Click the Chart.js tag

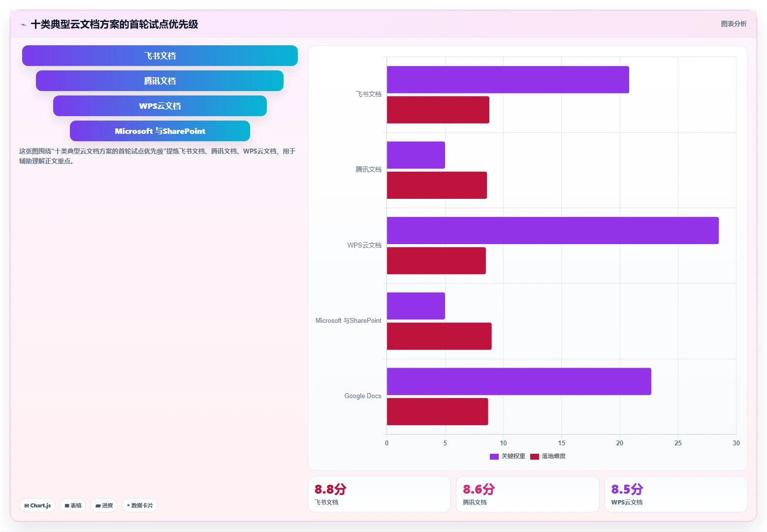tap(37, 505)
